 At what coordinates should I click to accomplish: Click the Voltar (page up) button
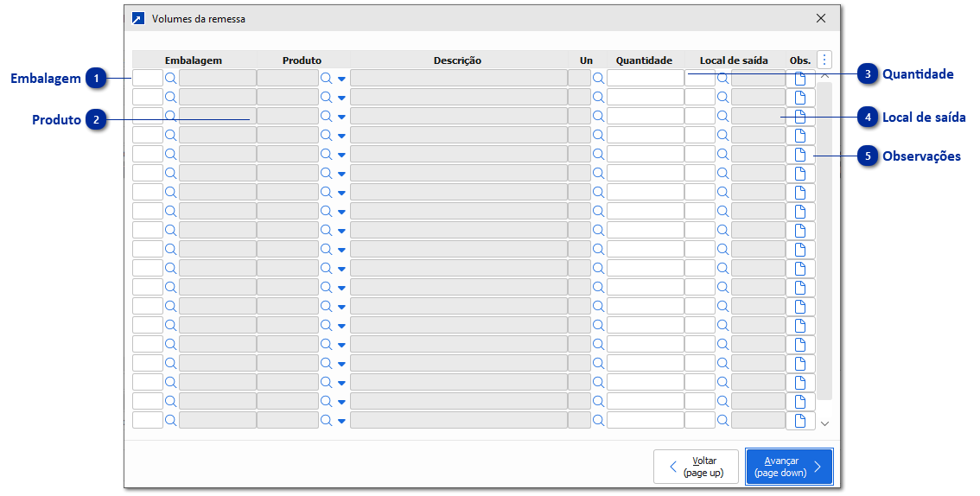tap(696, 467)
